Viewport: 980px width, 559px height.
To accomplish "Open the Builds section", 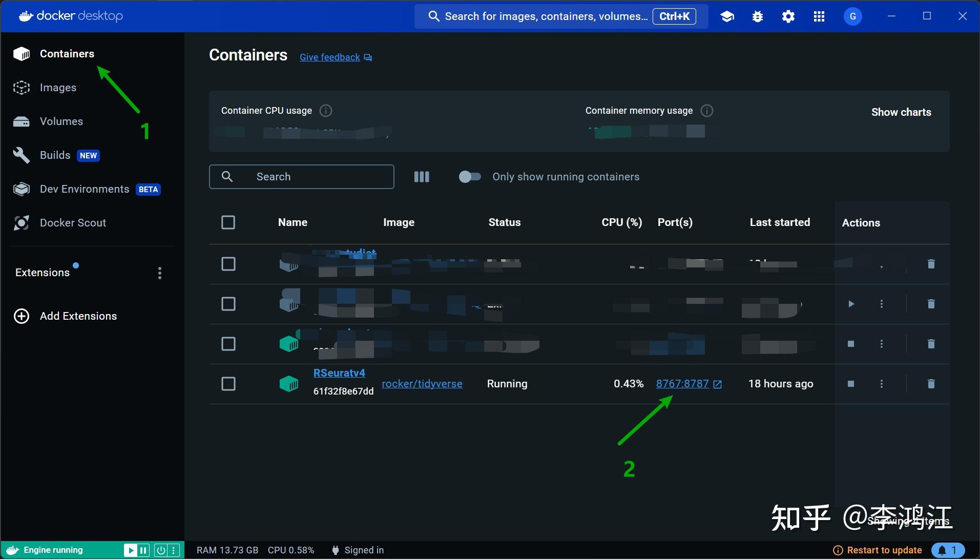I will pyautogui.click(x=54, y=155).
